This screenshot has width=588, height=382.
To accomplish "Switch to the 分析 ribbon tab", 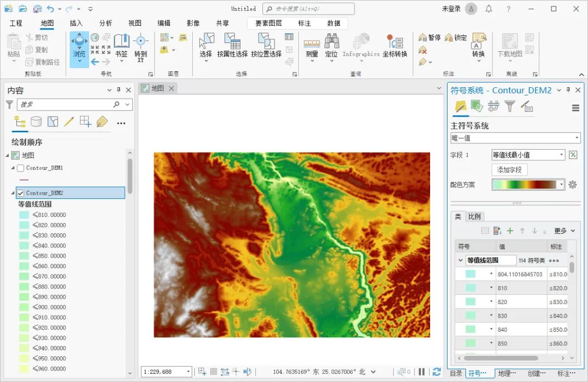I will (106, 23).
